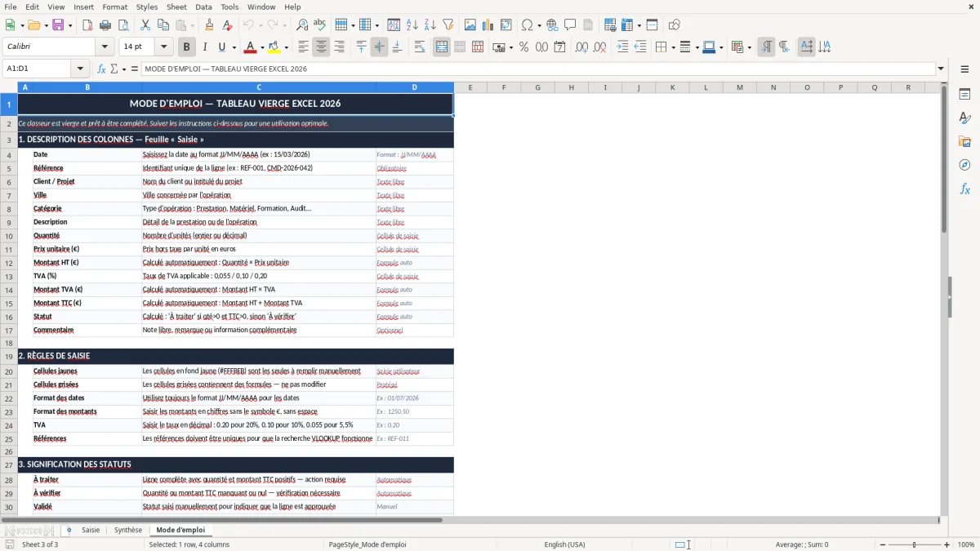Click zoom level 100% in status bar
The width and height of the screenshot is (980, 551).
(966, 544)
